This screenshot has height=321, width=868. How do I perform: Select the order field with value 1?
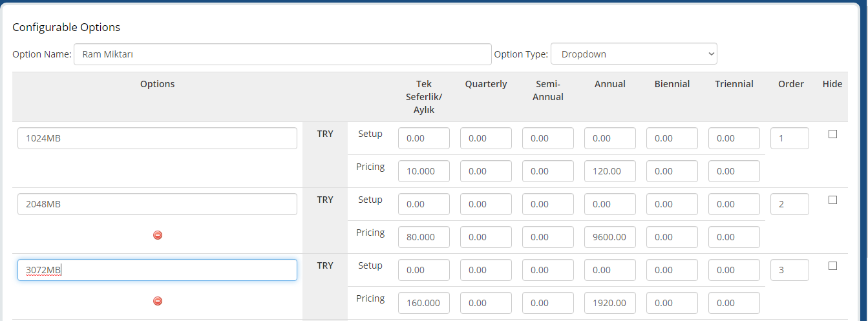pyautogui.click(x=790, y=138)
